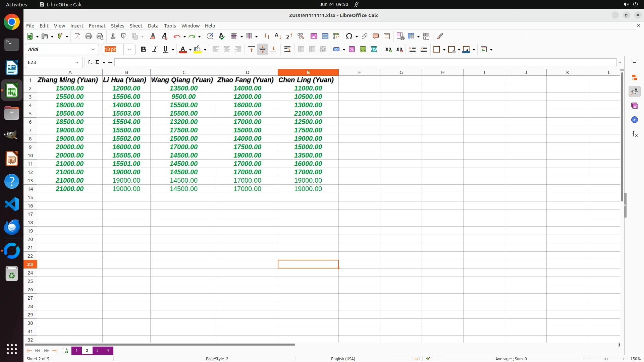Open the Name Box dropdown arrow
The height and width of the screenshot is (362, 644).
77,62
